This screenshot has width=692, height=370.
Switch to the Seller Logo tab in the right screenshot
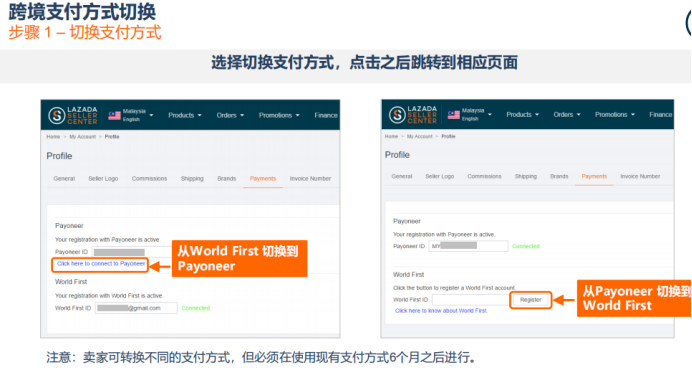(x=440, y=176)
